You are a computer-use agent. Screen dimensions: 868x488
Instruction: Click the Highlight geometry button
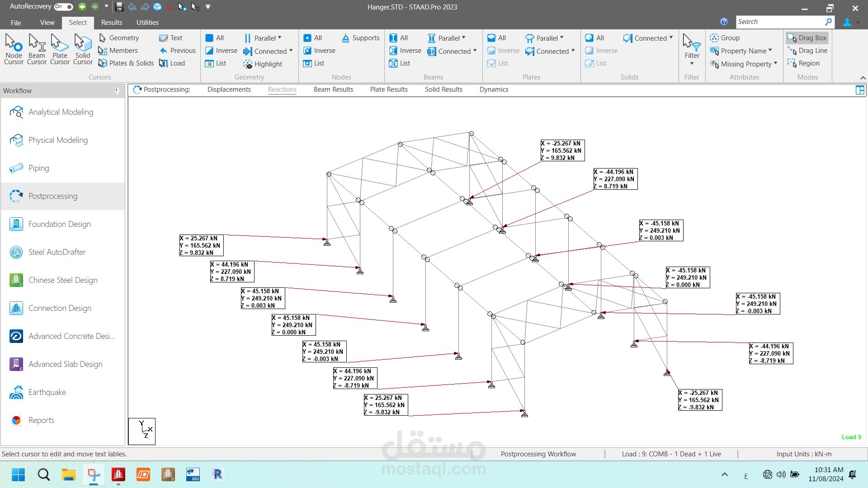point(263,64)
